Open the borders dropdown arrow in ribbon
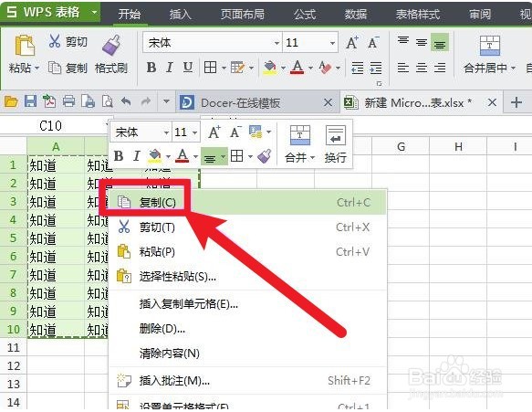Screen dimensions: 532x412 coord(224,68)
